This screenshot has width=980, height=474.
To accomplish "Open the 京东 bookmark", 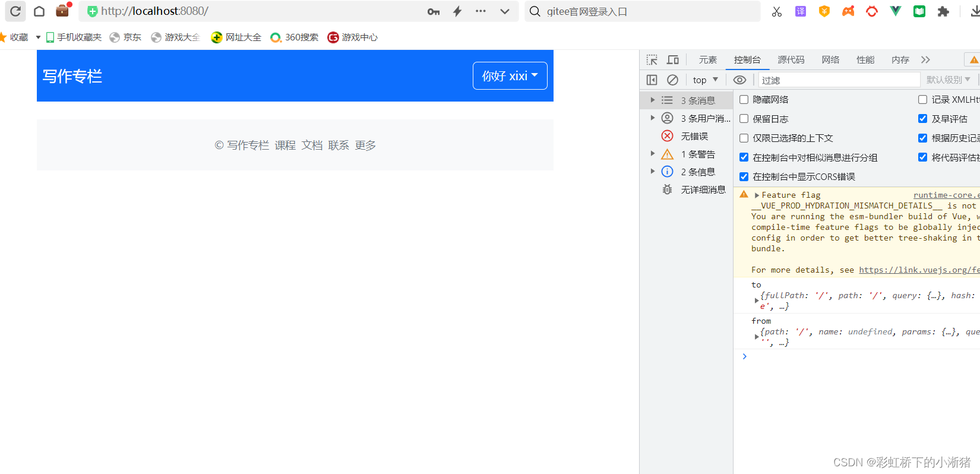I will pos(125,37).
